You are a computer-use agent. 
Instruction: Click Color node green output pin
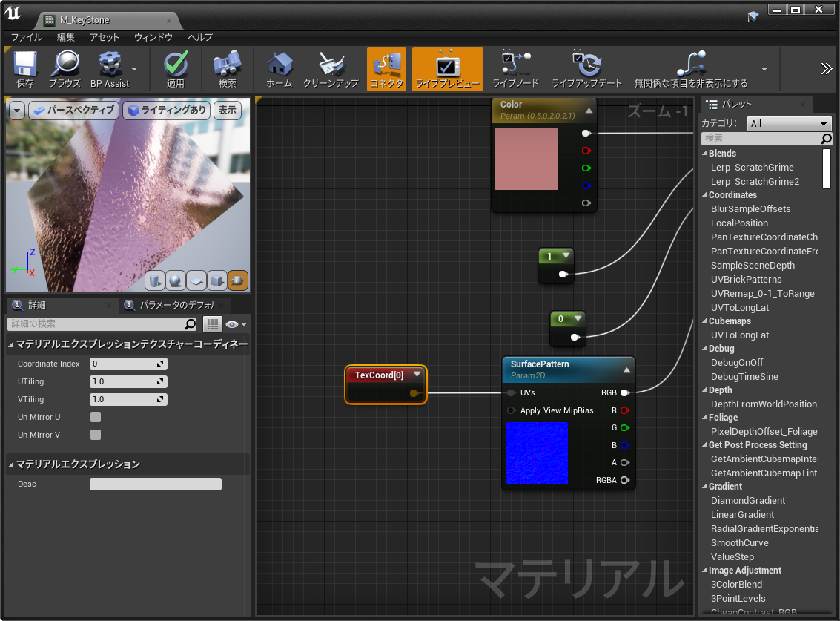coord(586,168)
